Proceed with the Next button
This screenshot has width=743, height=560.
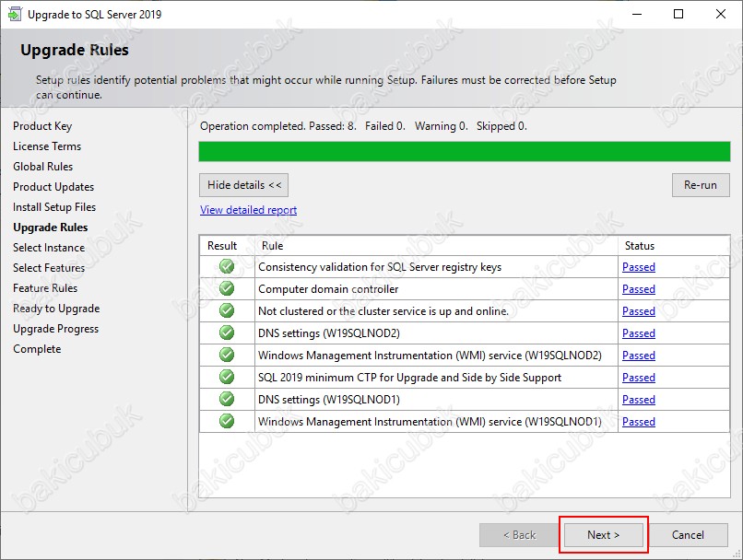(603, 535)
